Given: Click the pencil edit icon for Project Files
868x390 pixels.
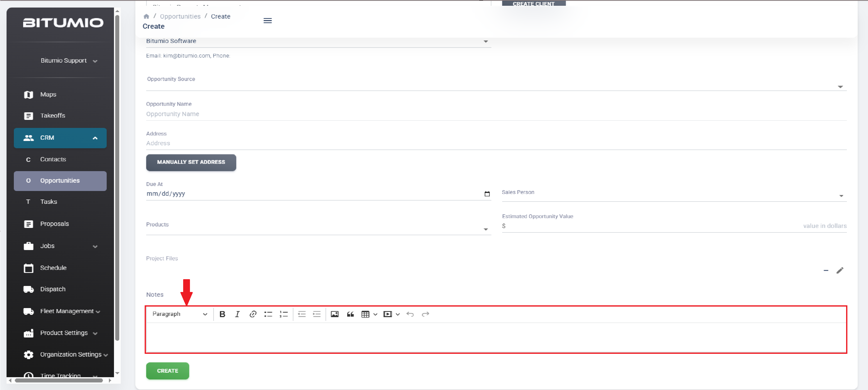Looking at the screenshot, I should [840, 271].
